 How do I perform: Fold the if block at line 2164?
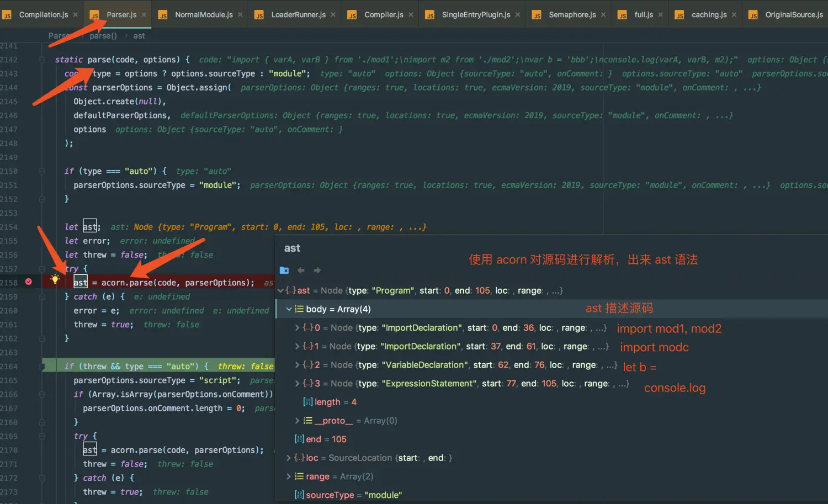42,366
